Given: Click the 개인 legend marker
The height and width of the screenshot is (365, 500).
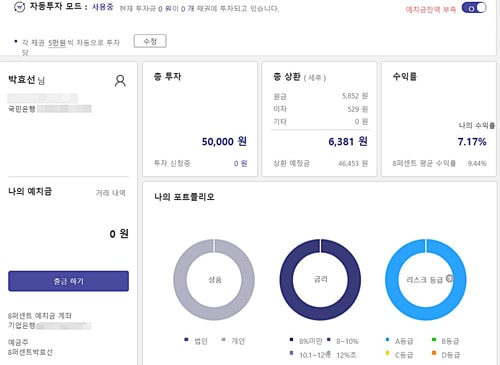Looking at the screenshot, I should click(223, 340).
